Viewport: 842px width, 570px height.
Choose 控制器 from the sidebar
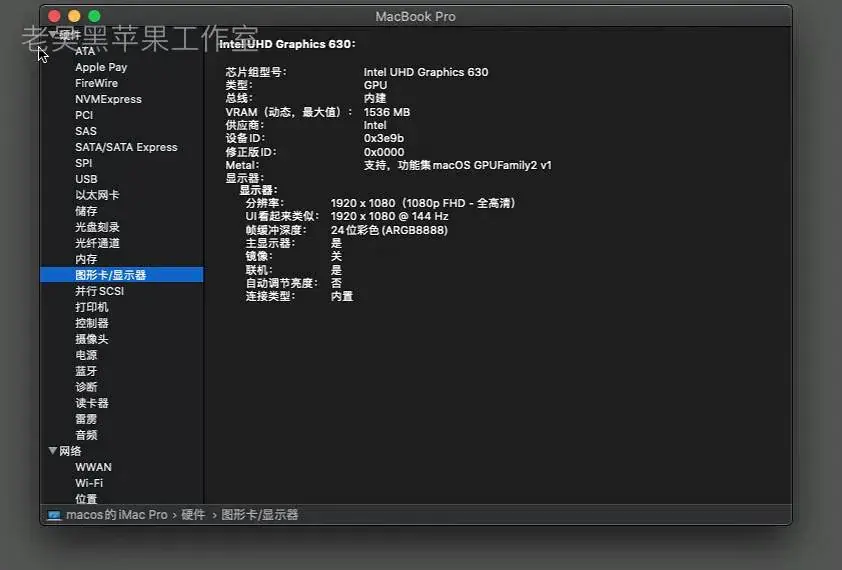pos(92,323)
